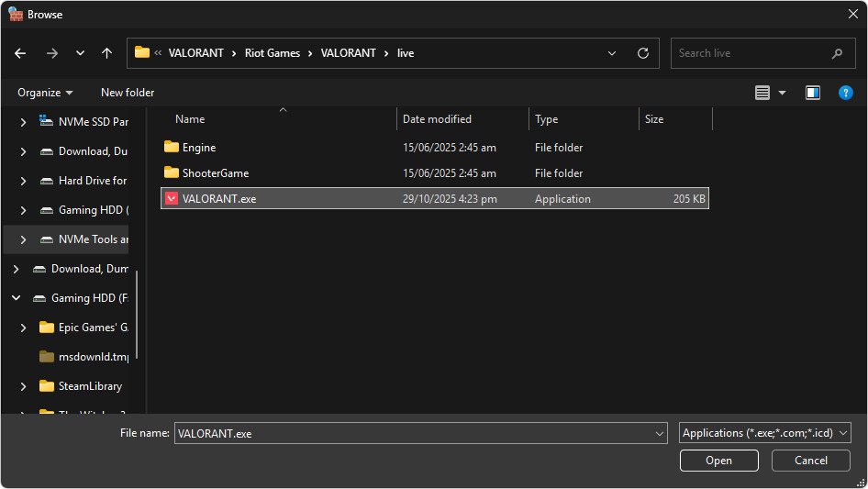Expand the Epic Games tree node
868x489 pixels.
[23, 328]
